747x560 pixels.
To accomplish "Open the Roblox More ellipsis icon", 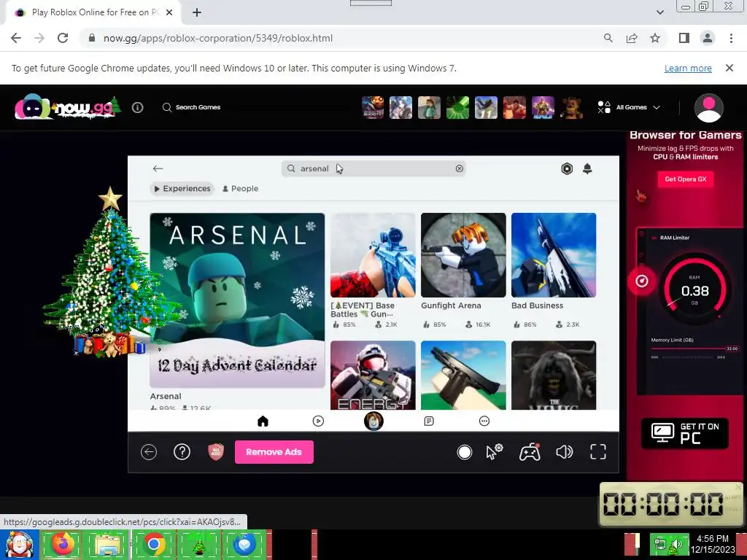I will pos(484,421).
